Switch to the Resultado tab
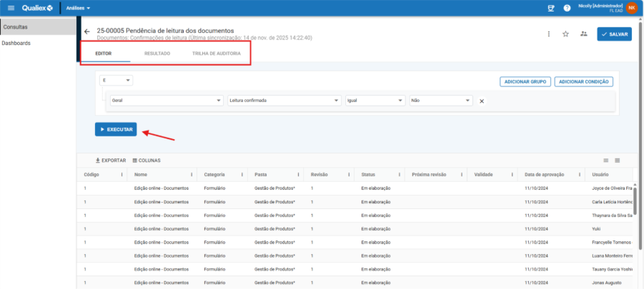Image resolution: width=644 pixels, height=289 pixels. (157, 54)
